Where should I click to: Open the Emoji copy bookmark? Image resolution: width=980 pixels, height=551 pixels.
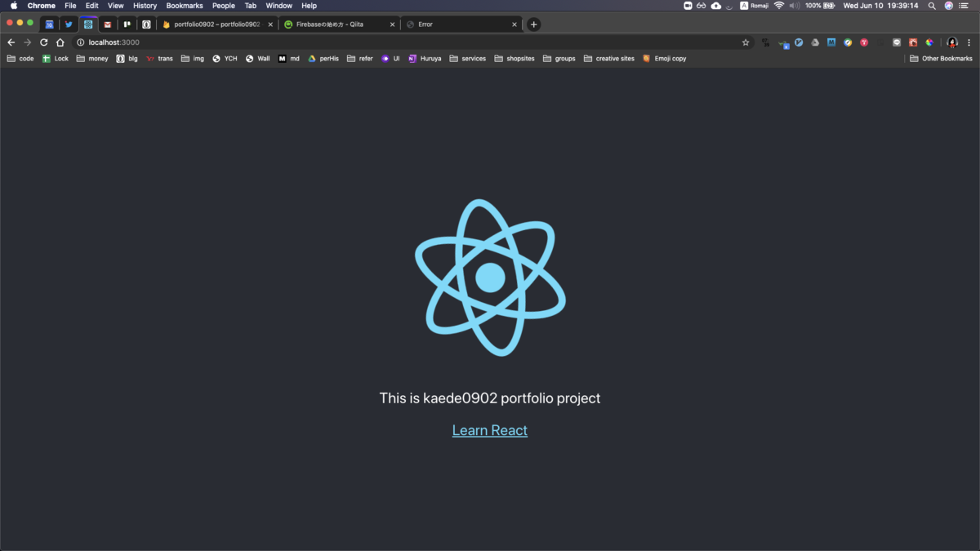[x=664, y=59]
